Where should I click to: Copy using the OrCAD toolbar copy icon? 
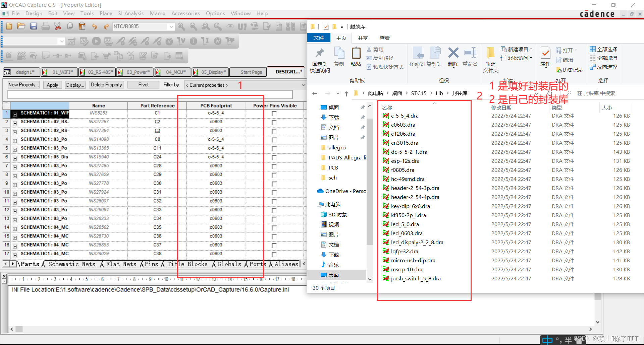70,26
